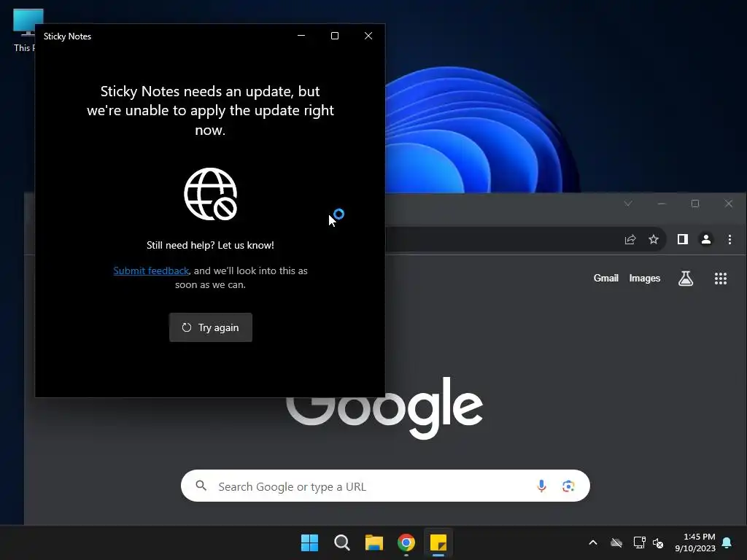Screen dimensions: 747x560
Task: Click the magnifier icon in Google search box
Action: (201, 486)
